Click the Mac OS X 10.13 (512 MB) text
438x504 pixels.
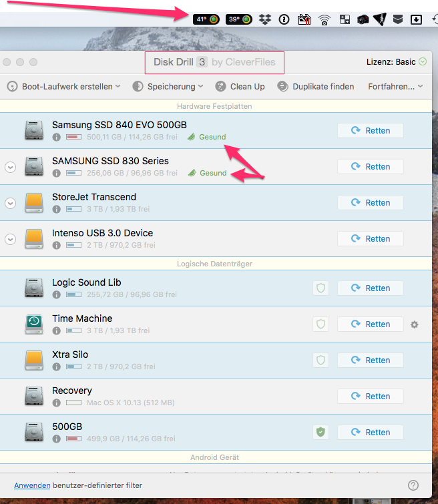[x=131, y=403]
